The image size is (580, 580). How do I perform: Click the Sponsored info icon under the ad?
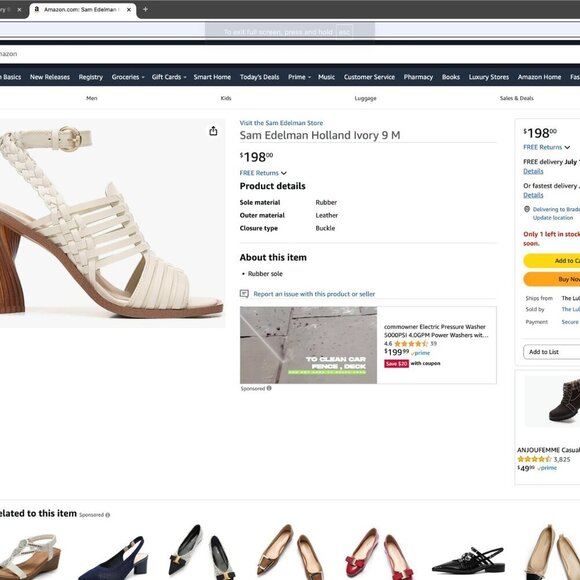[x=269, y=388]
